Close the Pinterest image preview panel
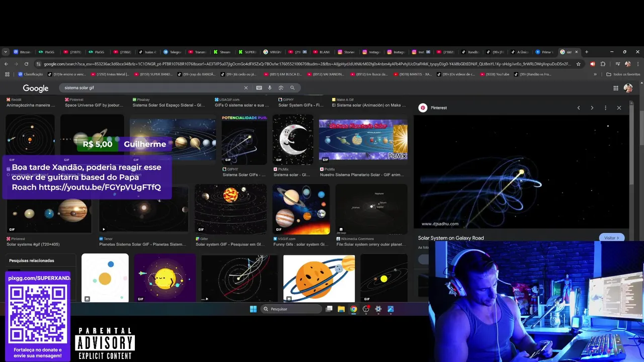 [619, 108]
